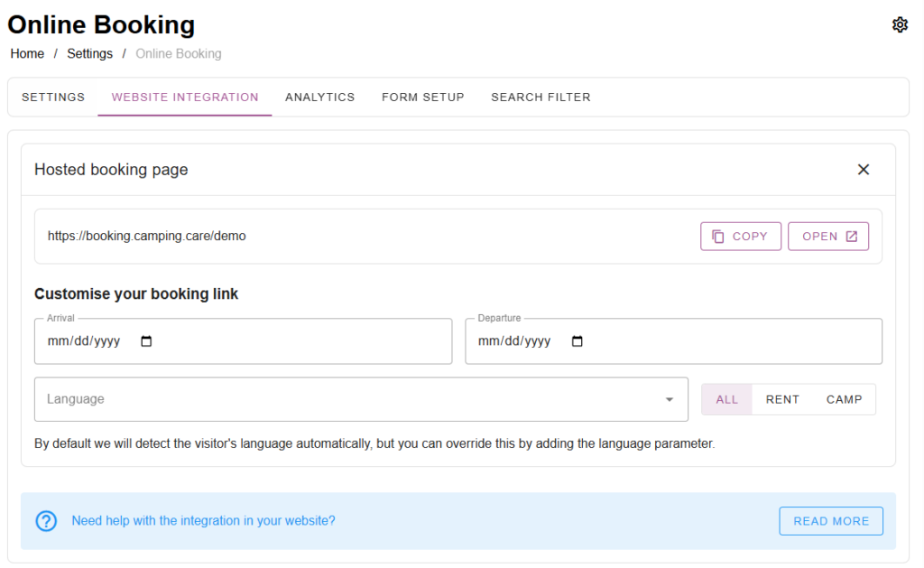Click the Departure calendar picker icon

577,341
